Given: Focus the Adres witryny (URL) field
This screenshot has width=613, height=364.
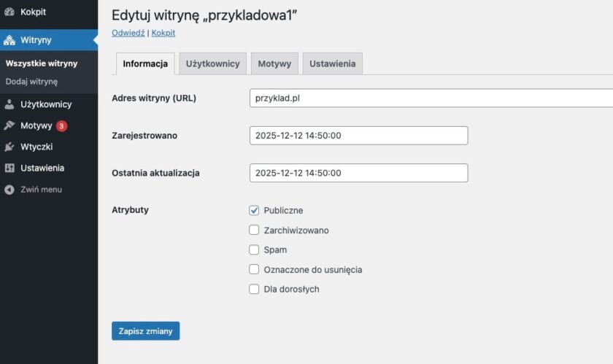Looking at the screenshot, I should (431, 98).
